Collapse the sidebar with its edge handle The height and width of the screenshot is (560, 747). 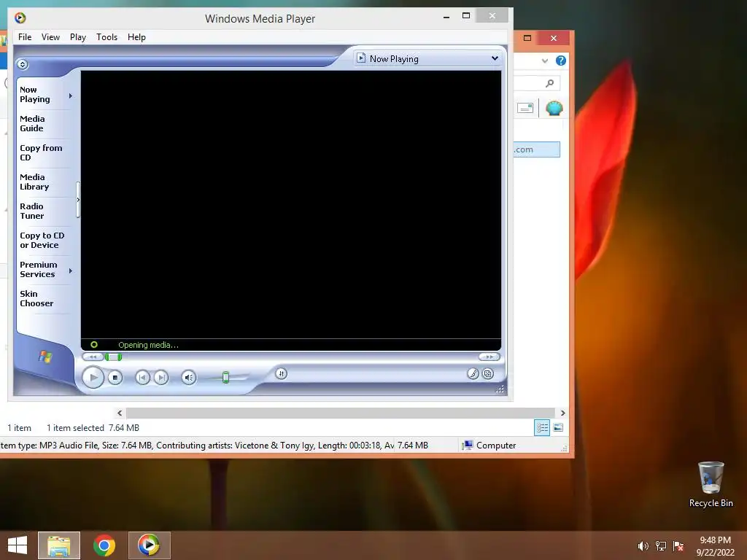pyautogui.click(x=78, y=200)
